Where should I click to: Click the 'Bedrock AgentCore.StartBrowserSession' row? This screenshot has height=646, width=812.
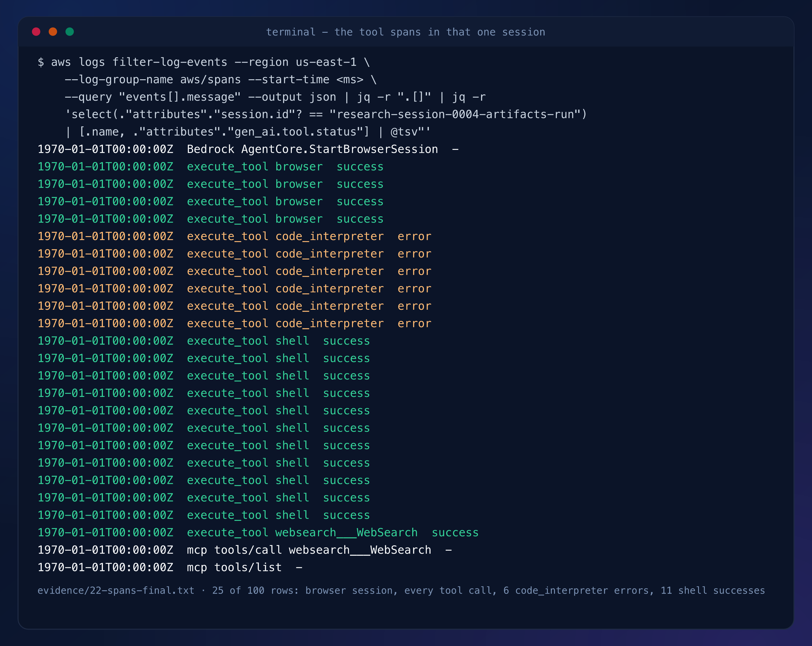[248, 149]
